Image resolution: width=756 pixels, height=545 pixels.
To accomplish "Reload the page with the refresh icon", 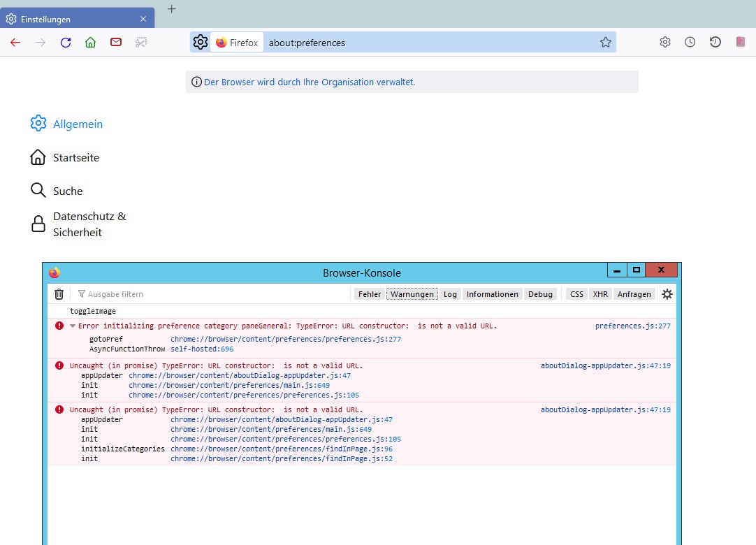I will [x=66, y=43].
